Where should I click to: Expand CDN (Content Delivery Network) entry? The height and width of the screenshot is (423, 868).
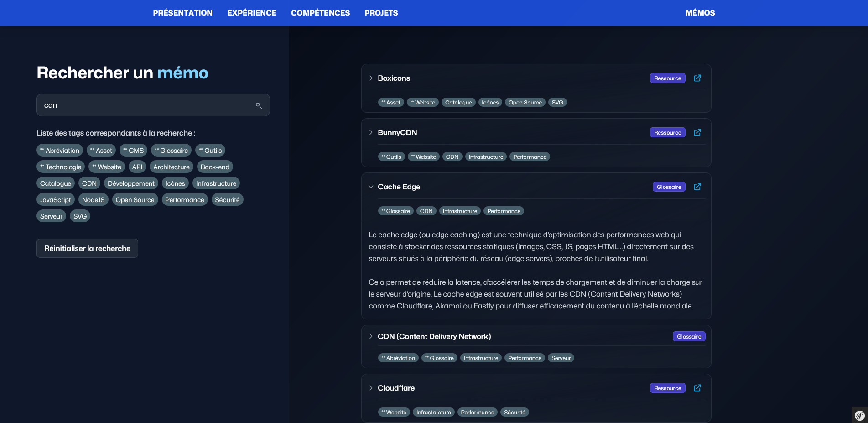pyautogui.click(x=371, y=336)
